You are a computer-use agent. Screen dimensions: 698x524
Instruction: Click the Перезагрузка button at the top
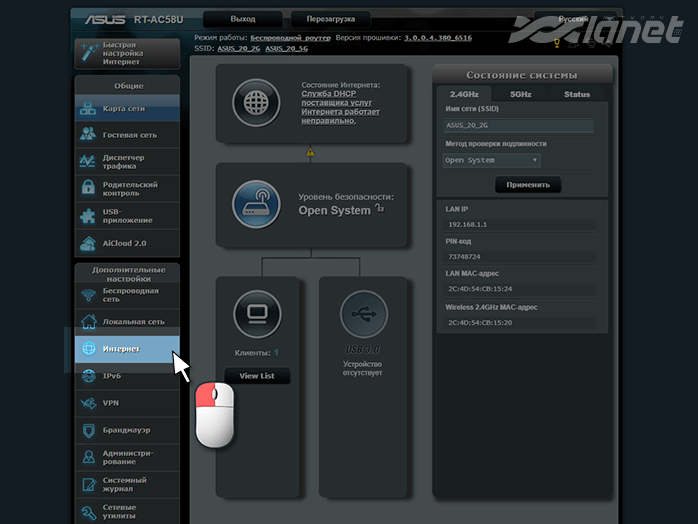[323, 19]
